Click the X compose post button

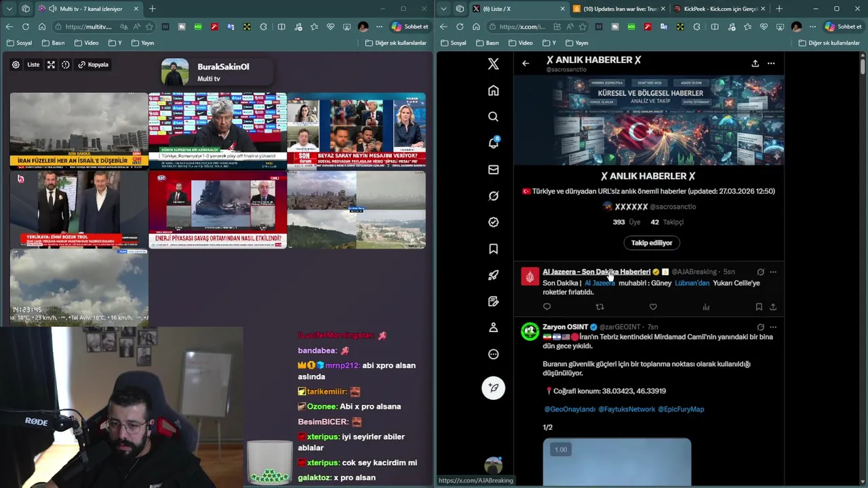point(493,388)
